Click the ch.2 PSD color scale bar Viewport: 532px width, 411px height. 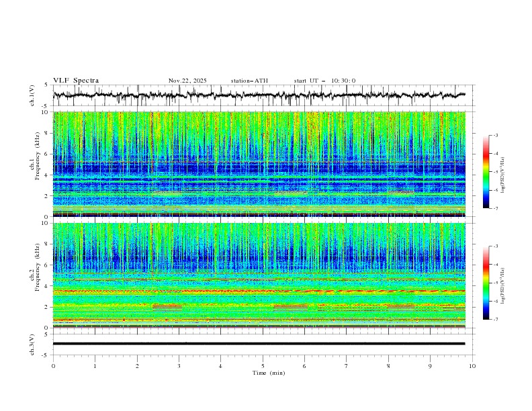coord(486,283)
